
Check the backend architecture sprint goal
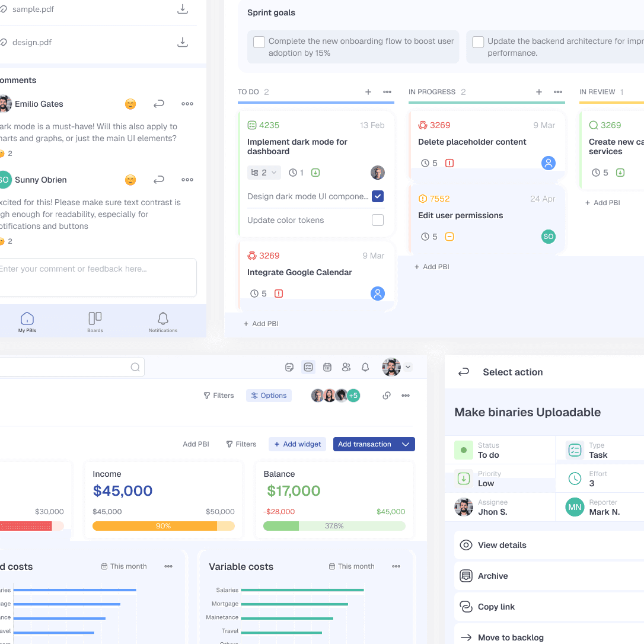(x=478, y=42)
